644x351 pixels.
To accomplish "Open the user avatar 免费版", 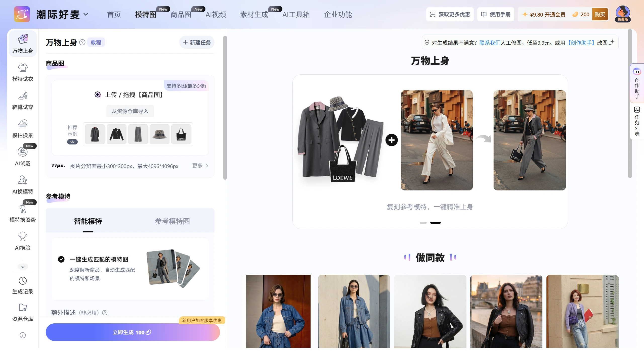I will click(x=623, y=14).
